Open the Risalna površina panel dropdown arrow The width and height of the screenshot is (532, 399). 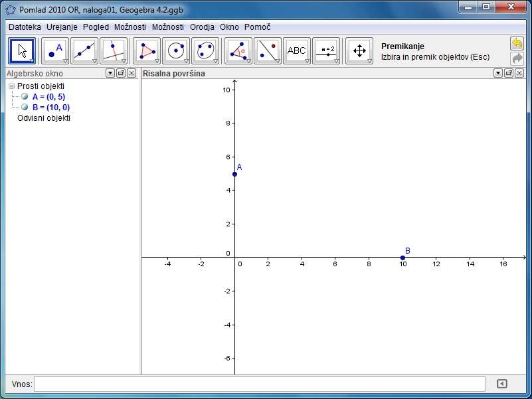(x=497, y=73)
